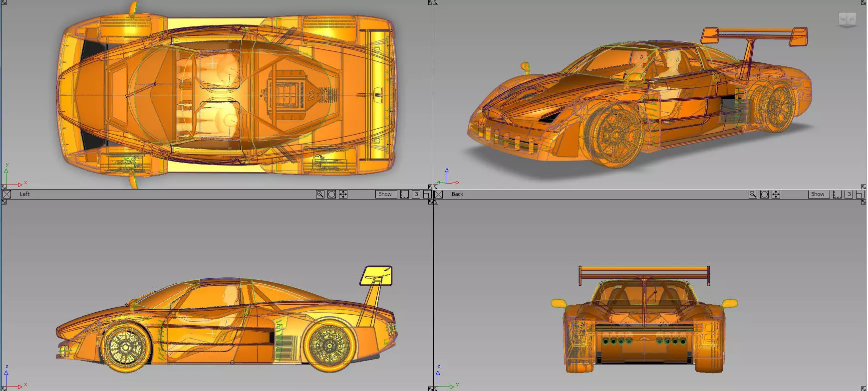The height and width of the screenshot is (391, 868).
Task: Close the Left viewport with its X box
Action: [x=6, y=195]
